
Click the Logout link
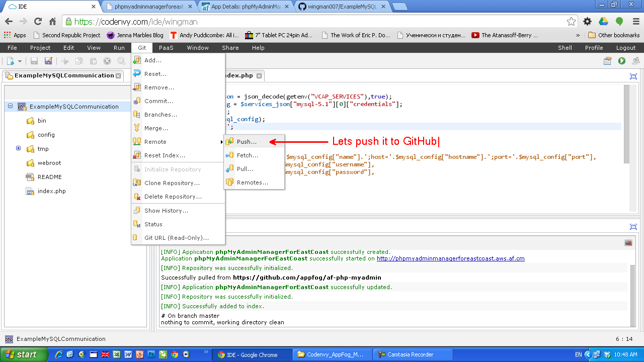[626, 48]
